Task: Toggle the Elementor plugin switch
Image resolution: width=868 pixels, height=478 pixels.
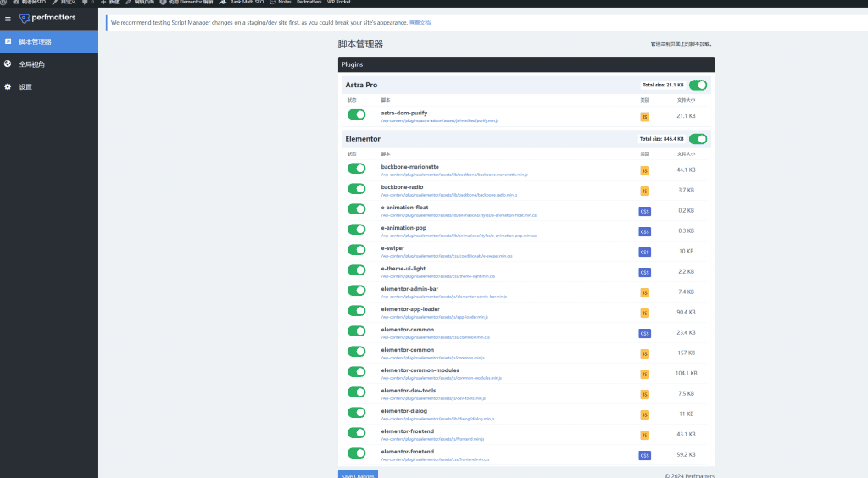Action: coord(698,139)
